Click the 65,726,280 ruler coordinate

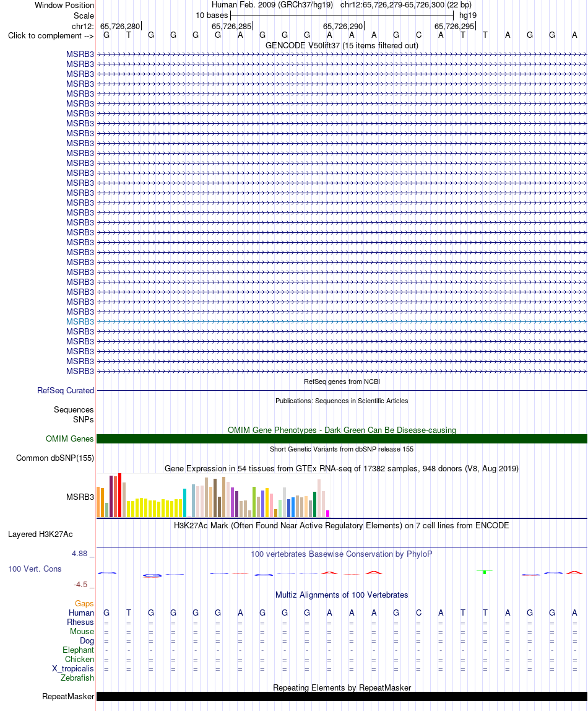click(120, 26)
